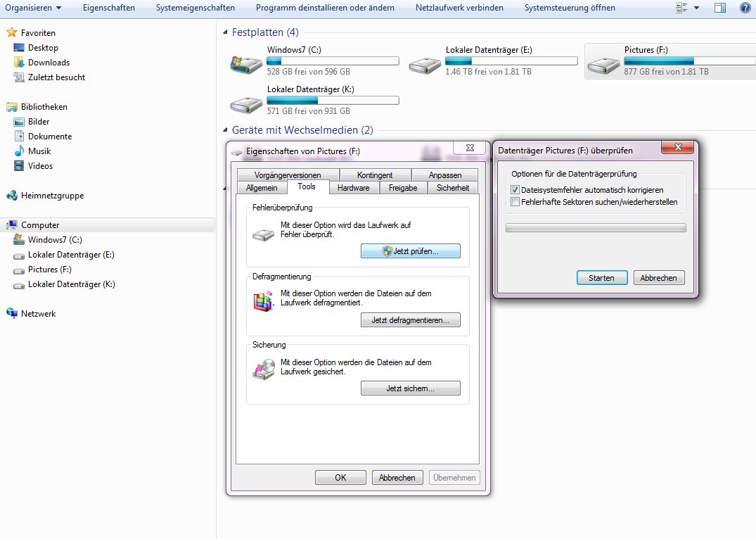Click Systemsteuerung öffnen in the toolbar
Image resolution: width=756 pixels, height=539 pixels.
point(570,8)
